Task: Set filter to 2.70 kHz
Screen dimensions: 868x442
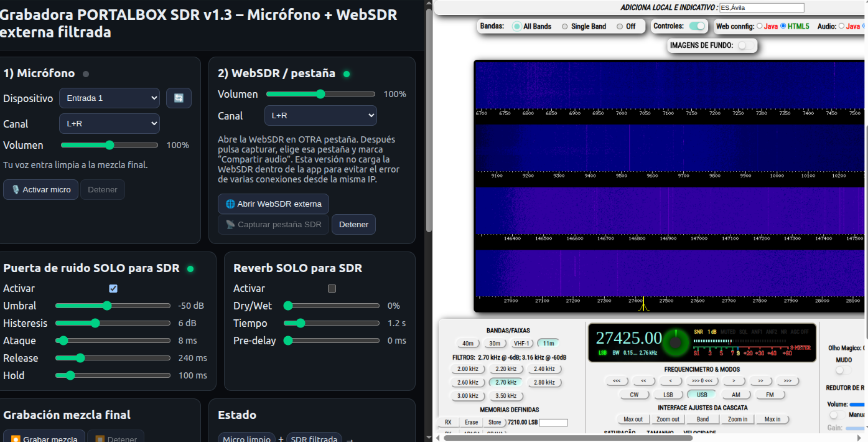Action: click(506, 383)
